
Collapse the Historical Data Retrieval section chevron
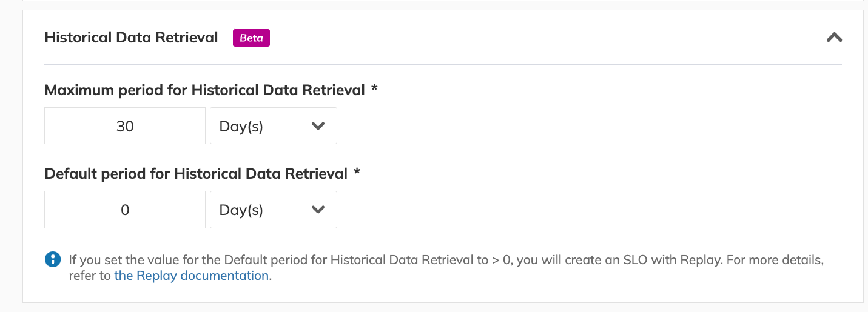tap(834, 38)
